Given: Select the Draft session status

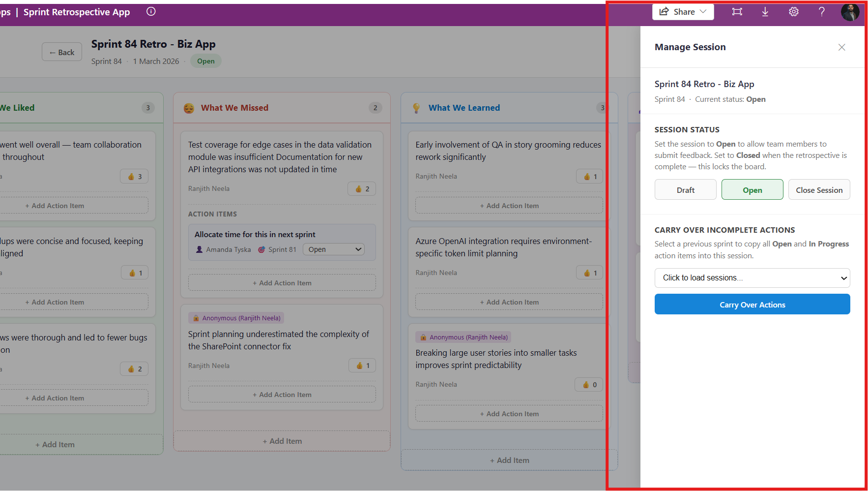Looking at the screenshot, I should click(x=685, y=189).
